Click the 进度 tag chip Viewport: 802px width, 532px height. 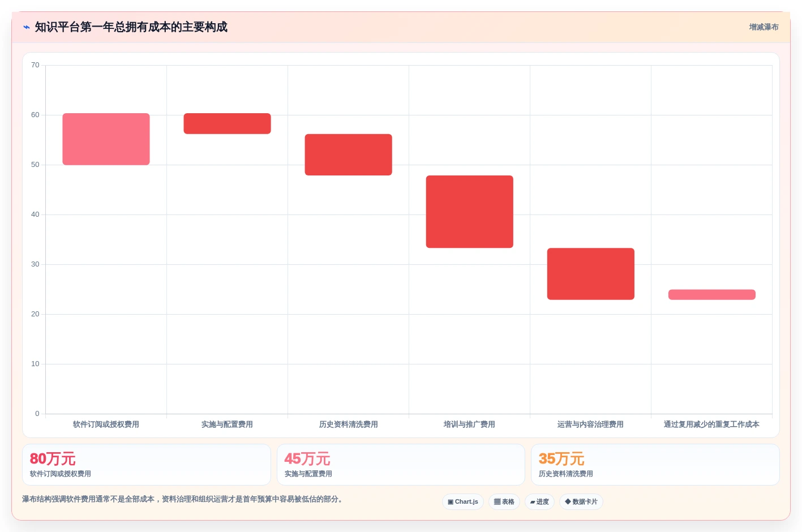click(539, 502)
